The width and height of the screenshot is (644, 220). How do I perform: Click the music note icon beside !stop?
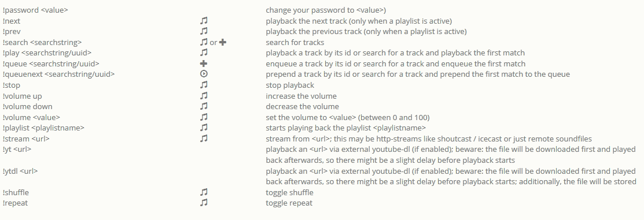click(204, 85)
